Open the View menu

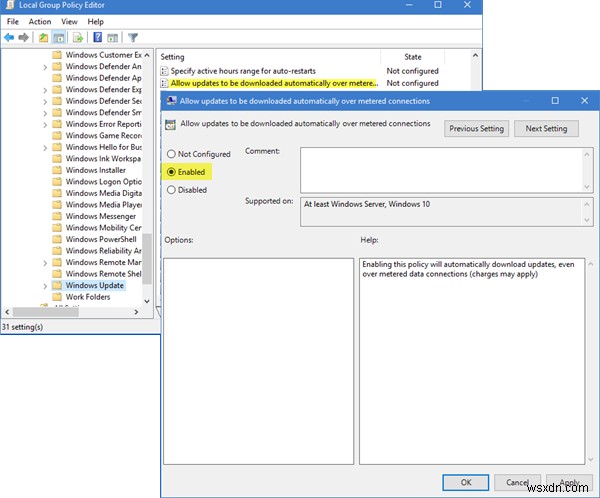tap(69, 21)
